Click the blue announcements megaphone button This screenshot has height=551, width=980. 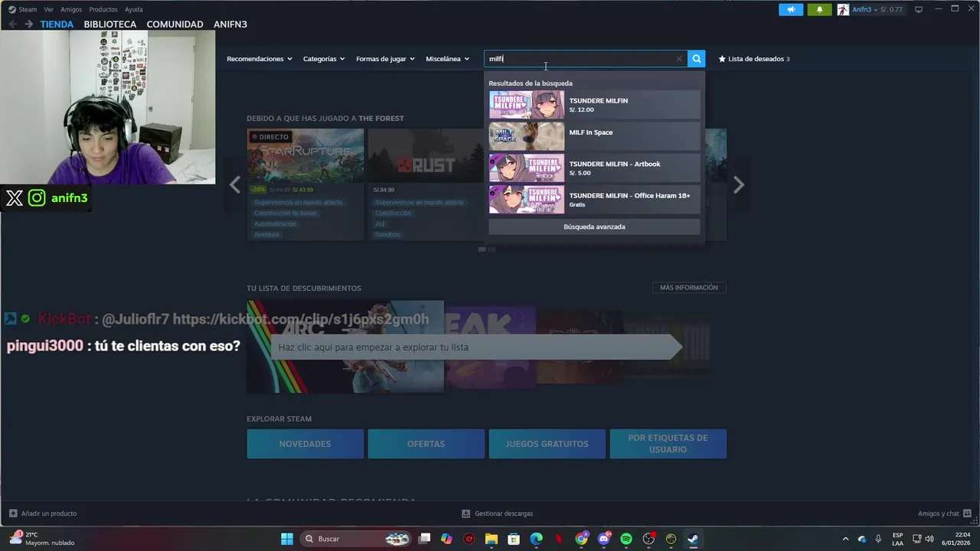(x=791, y=9)
